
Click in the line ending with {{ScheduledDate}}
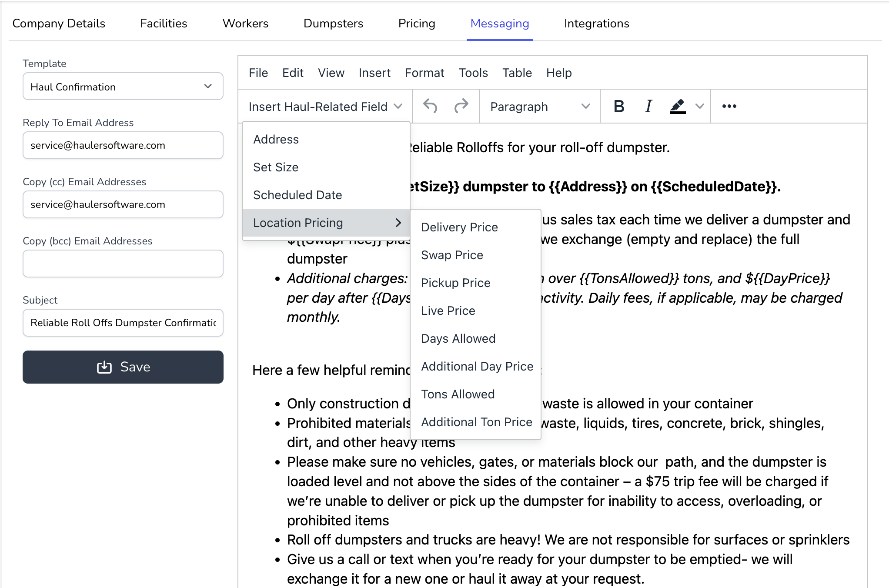pos(595,187)
